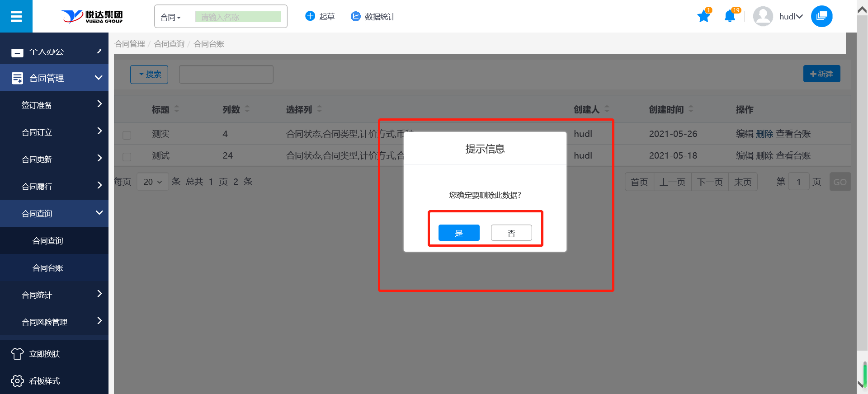Open 数据统计 chart icon

point(356,16)
